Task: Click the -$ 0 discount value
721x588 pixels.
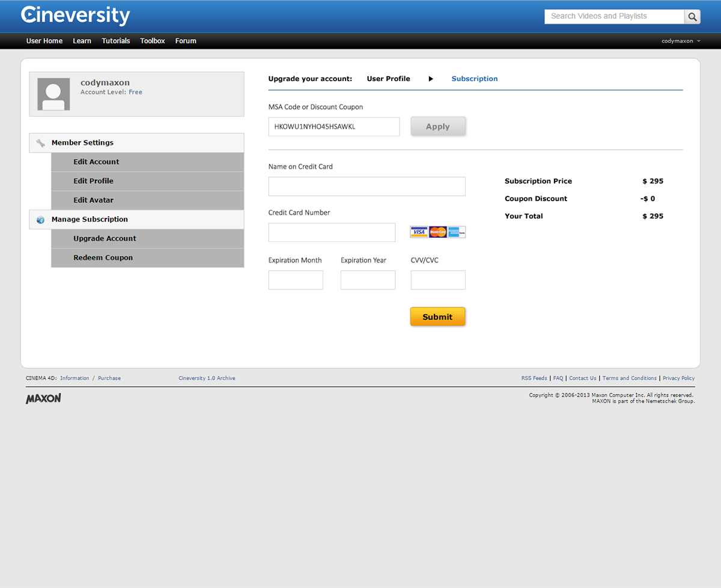Action: coord(648,199)
